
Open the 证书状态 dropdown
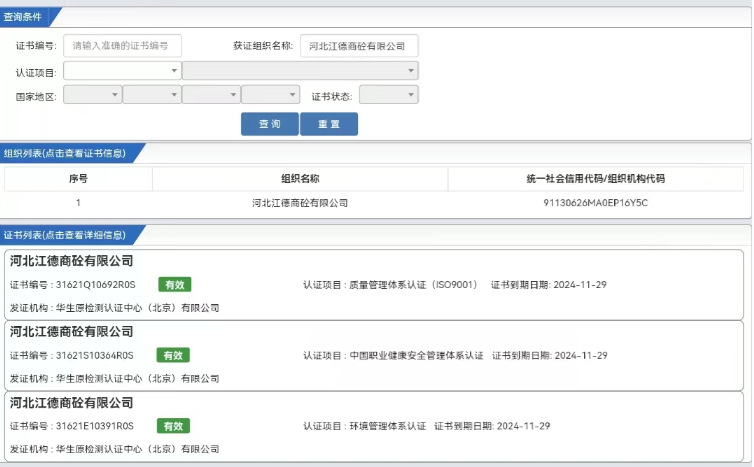[389, 95]
